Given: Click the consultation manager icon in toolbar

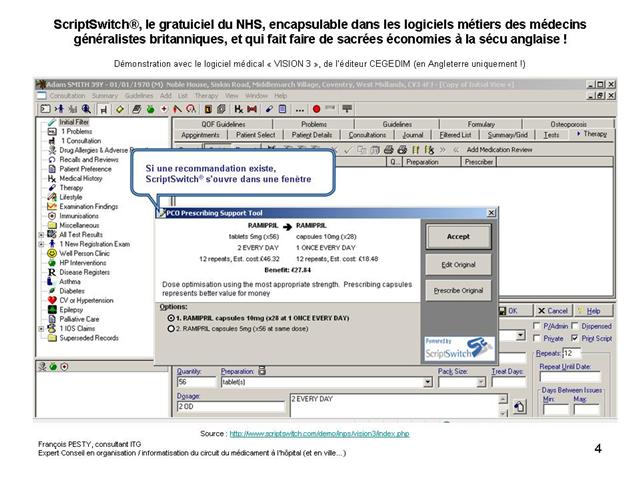Looking at the screenshot, I should coord(45,109).
